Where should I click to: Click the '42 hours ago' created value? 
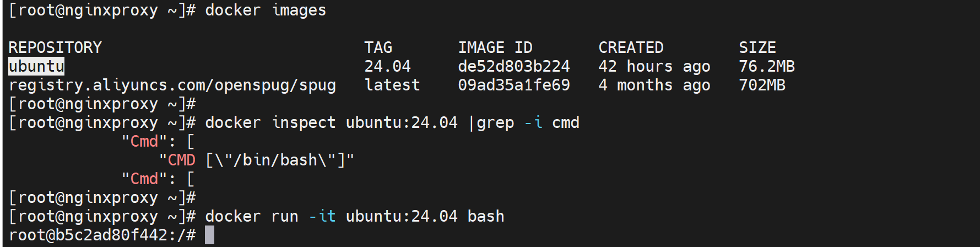point(654,67)
